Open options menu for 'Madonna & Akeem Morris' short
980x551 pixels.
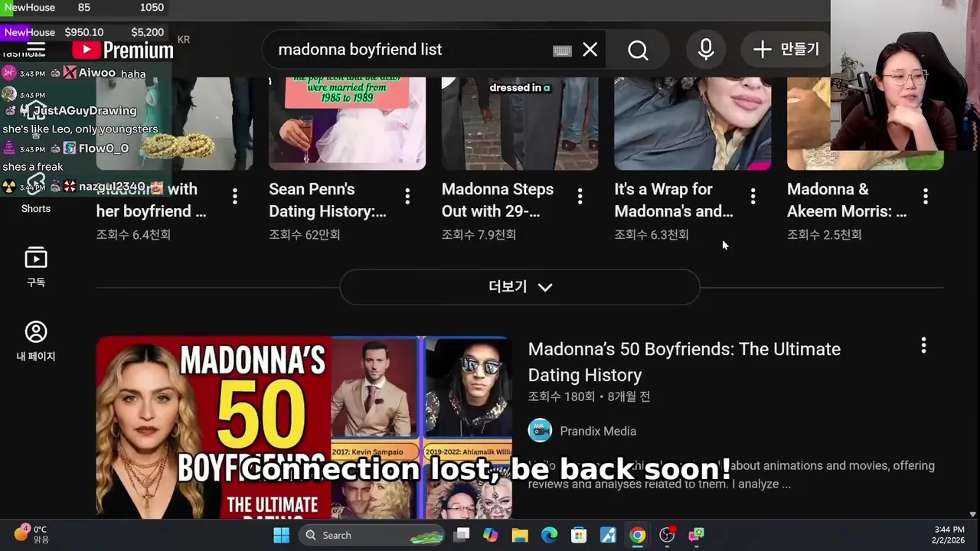click(x=926, y=197)
